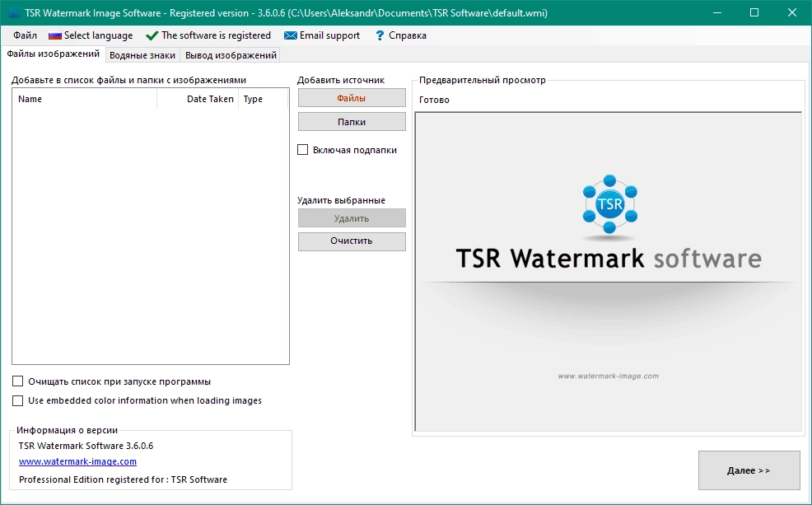This screenshot has height=505, width=812.
Task: Maximize the TSR Watermark window
Action: (754, 12)
